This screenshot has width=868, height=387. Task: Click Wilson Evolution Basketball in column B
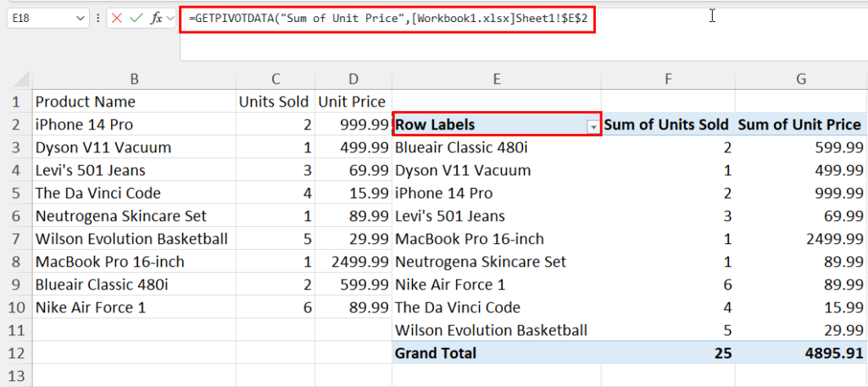(x=134, y=239)
